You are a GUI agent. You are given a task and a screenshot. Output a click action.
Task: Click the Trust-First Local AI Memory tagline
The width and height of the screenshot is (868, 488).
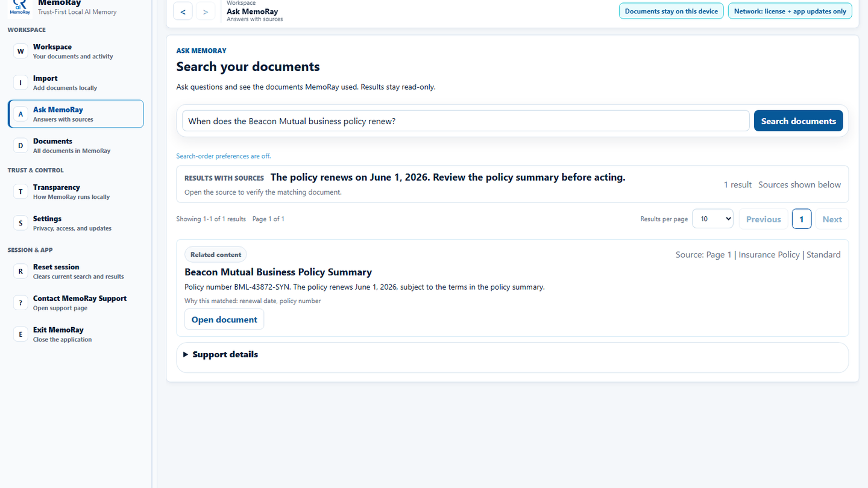(77, 12)
